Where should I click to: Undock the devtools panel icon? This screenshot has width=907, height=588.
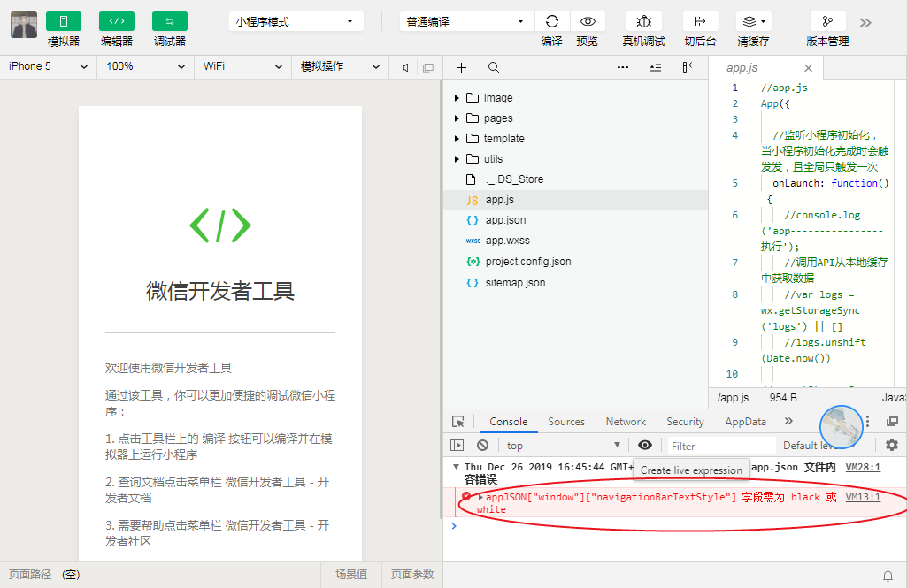point(893,422)
